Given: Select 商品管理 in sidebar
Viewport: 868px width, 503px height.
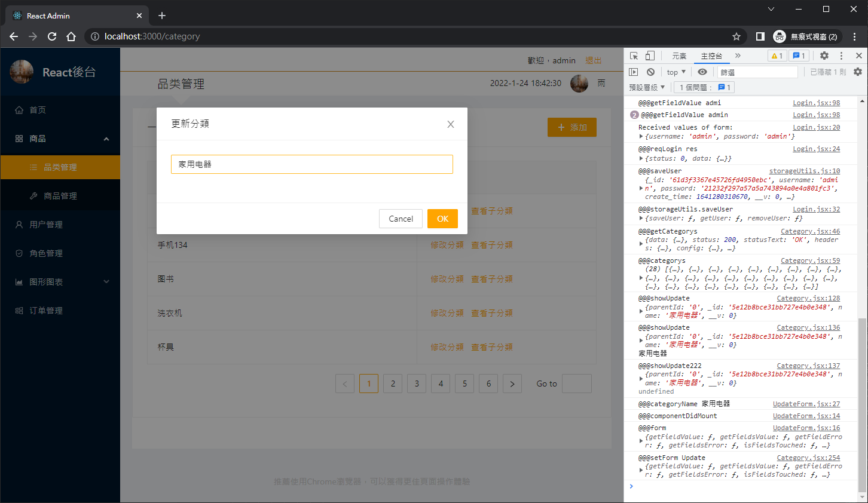Looking at the screenshot, I should (x=60, y=196).
